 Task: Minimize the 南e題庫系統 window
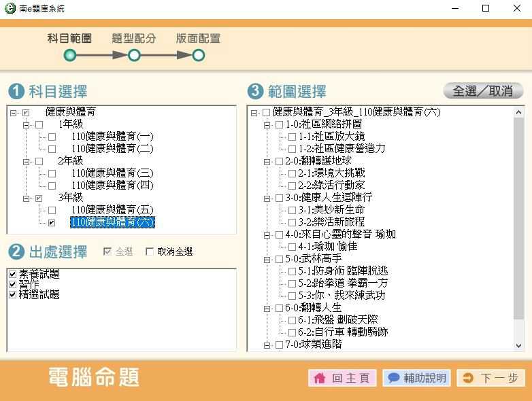point(455,8)
